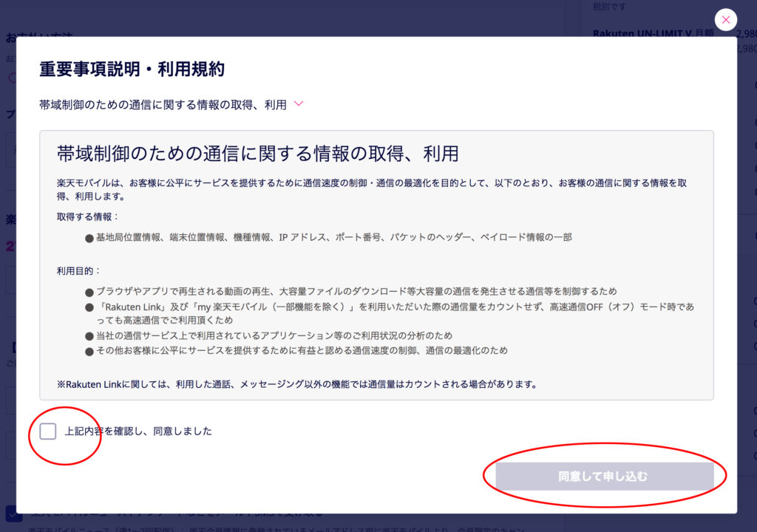
Task: Toggle the checked blue checkbox behind the dialog bottom-left
Action: (13, 514)
